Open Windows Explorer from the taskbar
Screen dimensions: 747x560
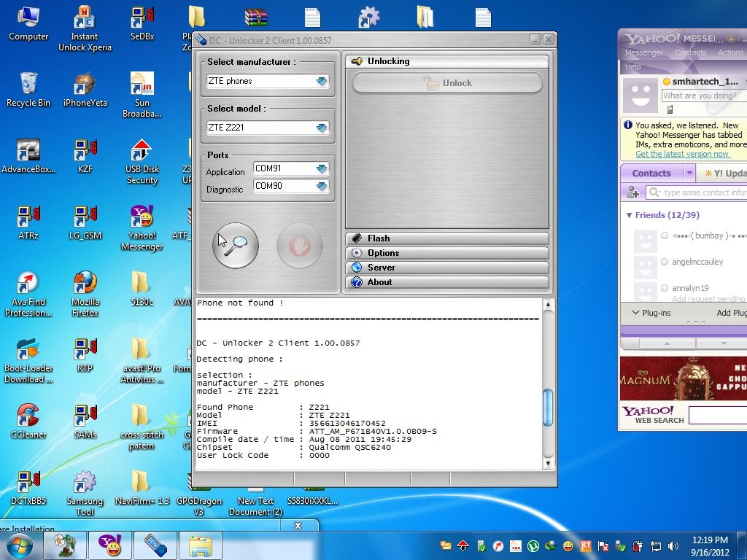click(201, 546)
